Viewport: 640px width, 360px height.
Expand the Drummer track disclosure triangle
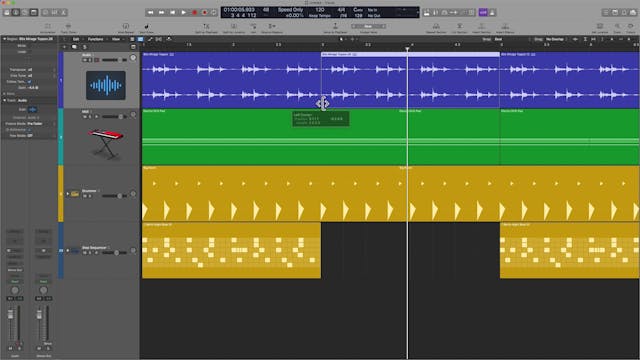click(x=68, y=193)
